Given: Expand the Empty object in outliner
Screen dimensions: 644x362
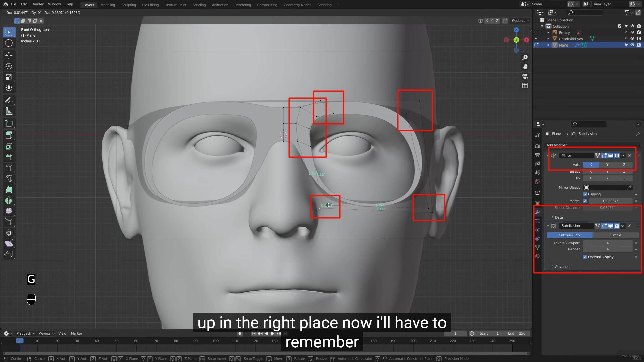Looking at the screenshot, I should coord(548,33).
